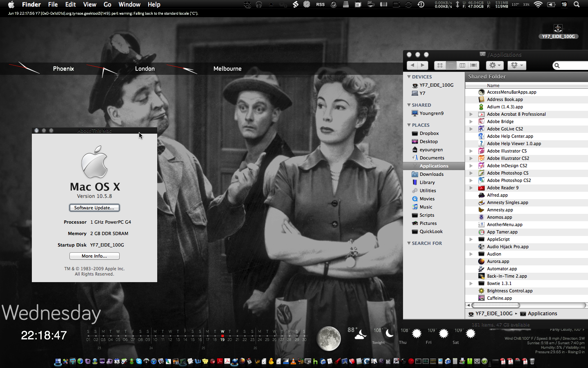This screenshot has height=368, width=588.
Task: Select Alfred.app in the file list
Action: pos(526,195)
